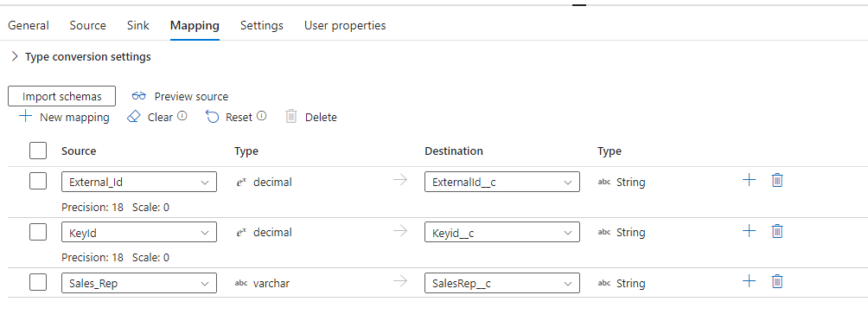The height and width of the screenshot is (321, 868).
Task: Click the plus icon in External_Id row
Action: point(749,180)
